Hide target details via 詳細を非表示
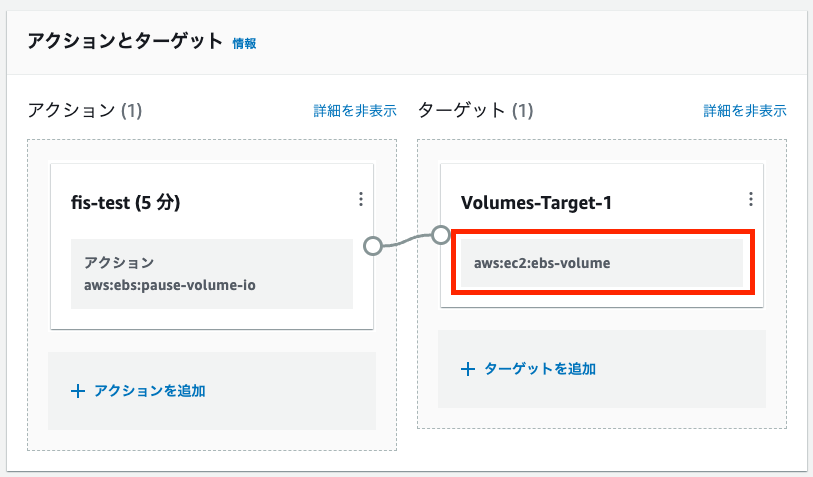 click(745, 110)
